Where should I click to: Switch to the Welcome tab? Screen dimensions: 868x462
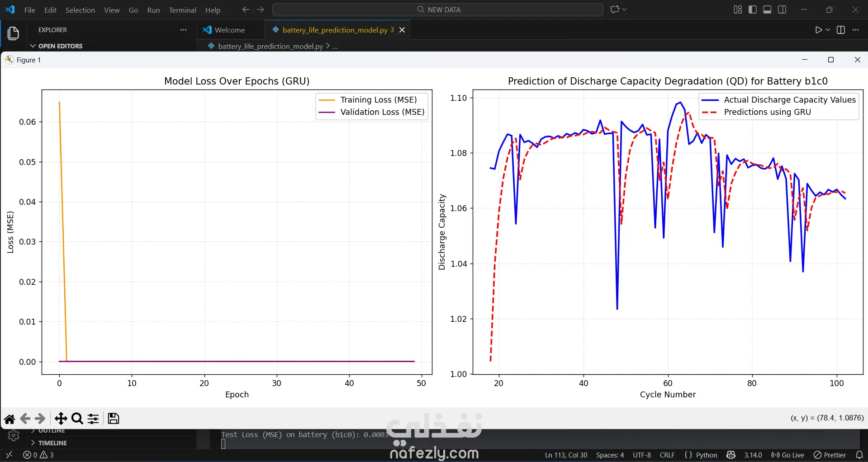230,30
